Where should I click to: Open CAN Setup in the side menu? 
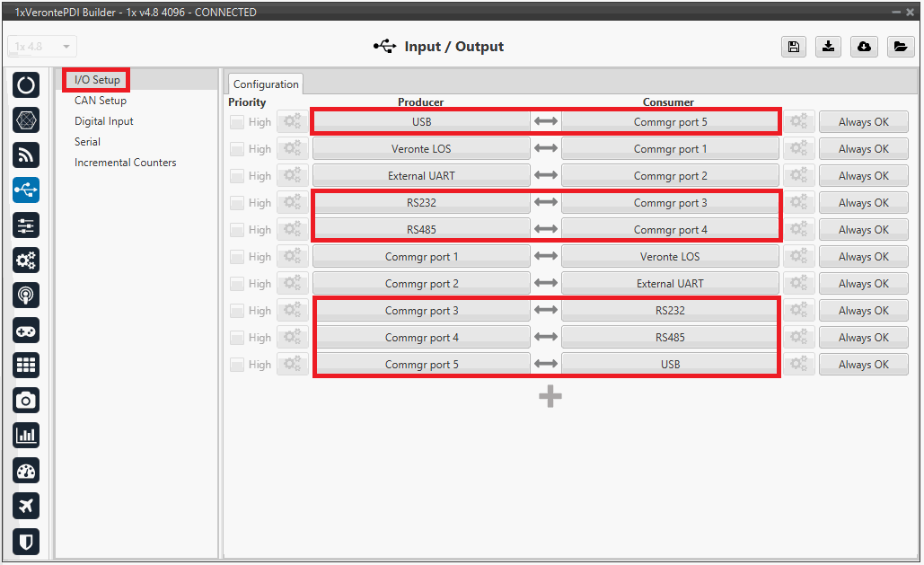101,101
